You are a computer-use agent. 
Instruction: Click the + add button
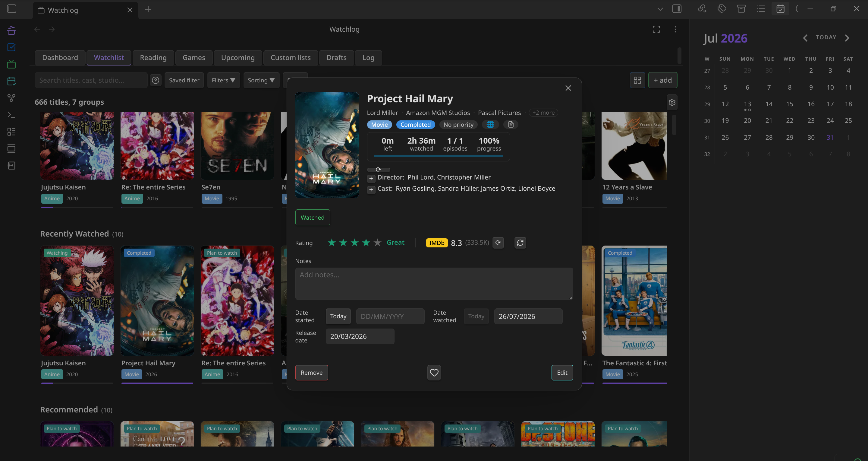pos(662,80)
